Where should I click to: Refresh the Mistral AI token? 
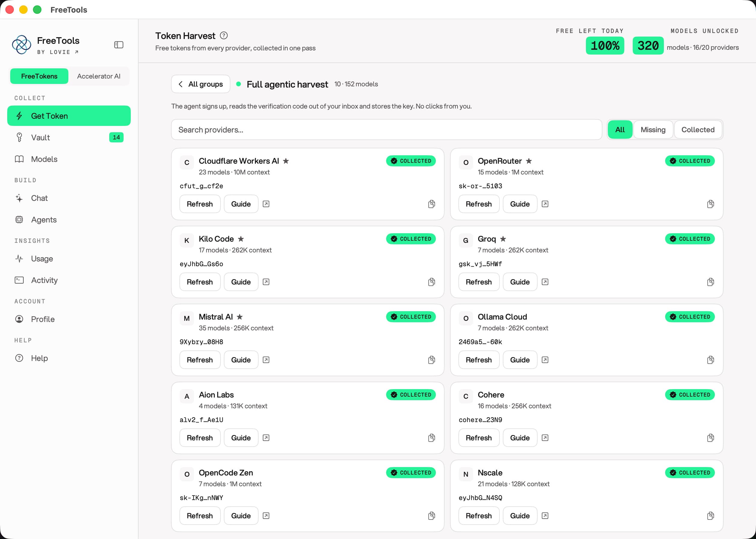pos(200,360)
